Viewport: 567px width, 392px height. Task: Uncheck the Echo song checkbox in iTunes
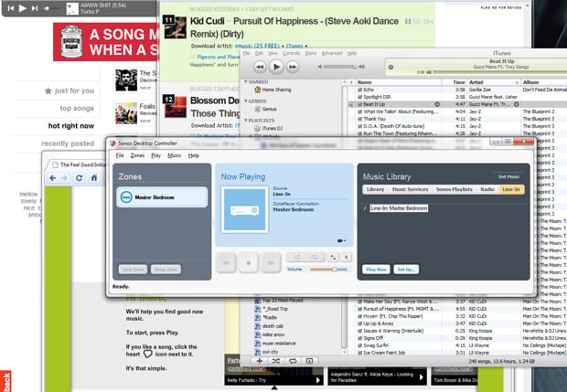[359, 90]
